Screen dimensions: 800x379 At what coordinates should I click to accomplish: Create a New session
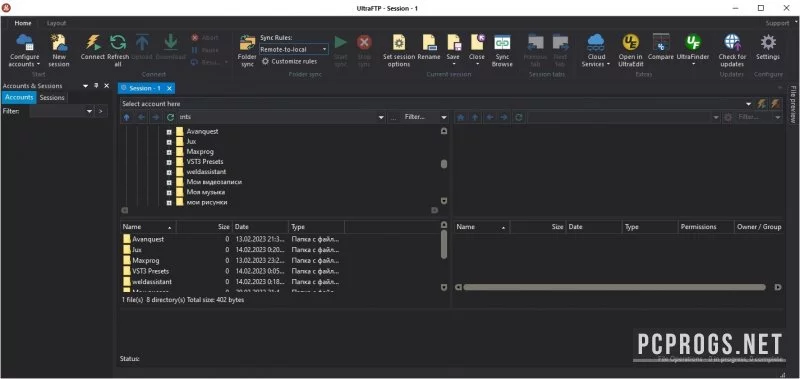(x=59, y=50)
